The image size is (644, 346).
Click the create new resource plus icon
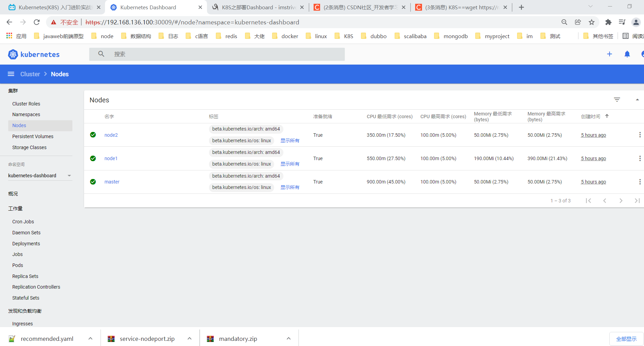(609, 54)
